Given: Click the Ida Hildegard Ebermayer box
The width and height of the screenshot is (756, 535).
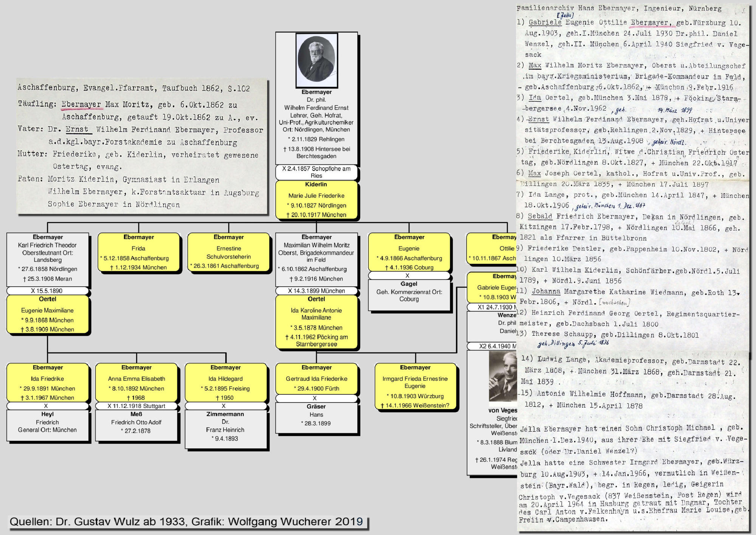Looking at the screenshot, I should 226,382.
